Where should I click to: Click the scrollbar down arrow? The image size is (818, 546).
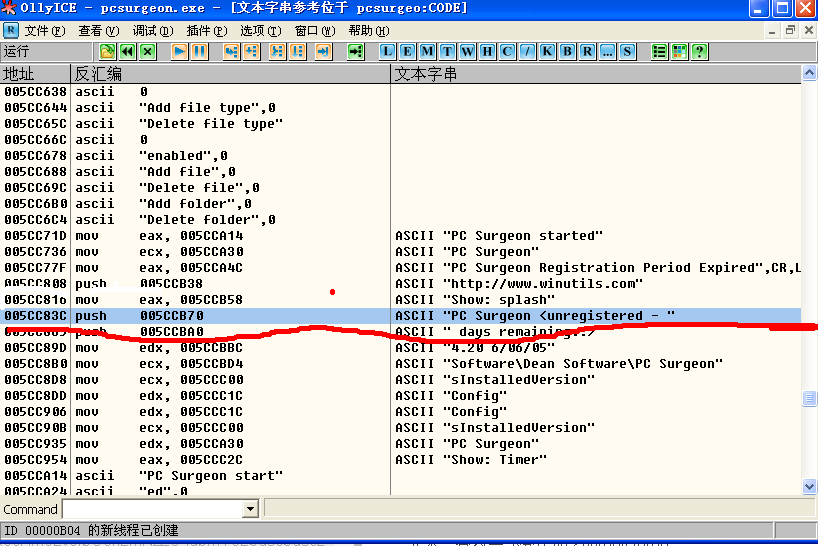click(809, 487)
